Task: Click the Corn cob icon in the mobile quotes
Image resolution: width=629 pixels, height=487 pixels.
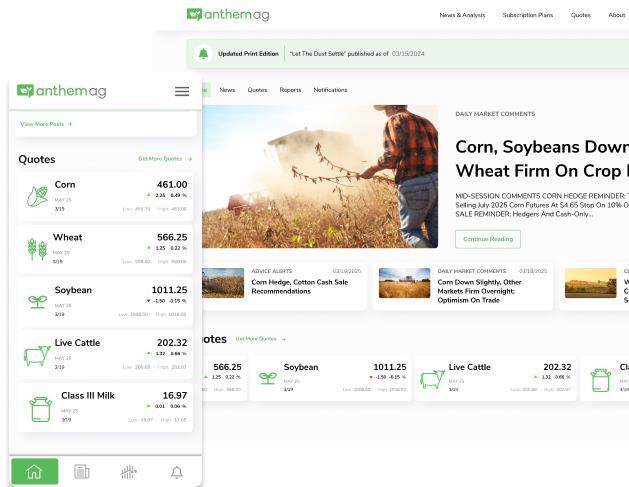Action: (x=37, y=196)
